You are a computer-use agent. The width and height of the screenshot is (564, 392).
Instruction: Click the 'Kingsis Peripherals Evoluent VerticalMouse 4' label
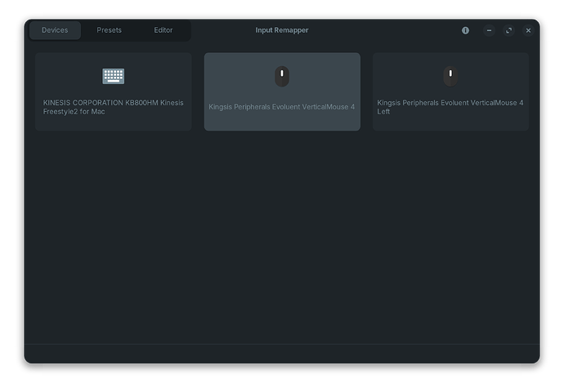[282, 107]
